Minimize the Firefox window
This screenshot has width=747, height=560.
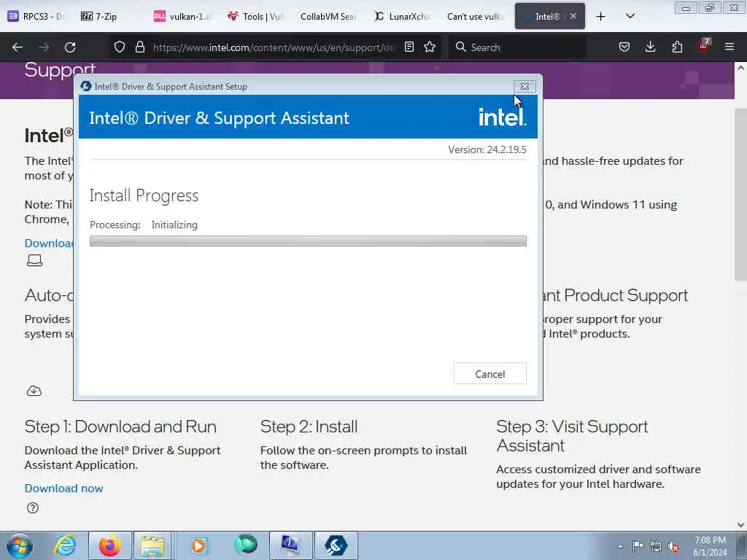[x=686, y=8]
